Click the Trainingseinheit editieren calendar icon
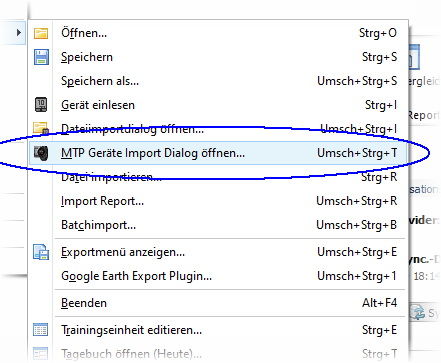The width and height of the screenshot is (441, 363). click(41, 330)
